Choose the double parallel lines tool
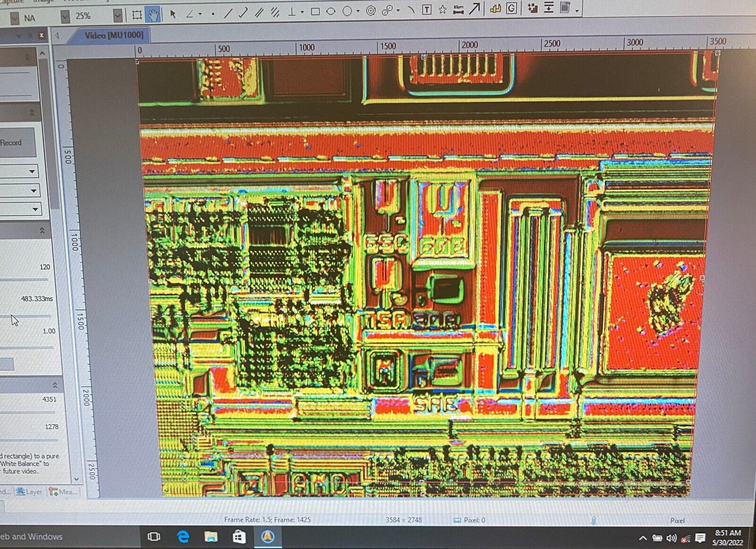Screen dimensions: 756x549 click(275, 12)
